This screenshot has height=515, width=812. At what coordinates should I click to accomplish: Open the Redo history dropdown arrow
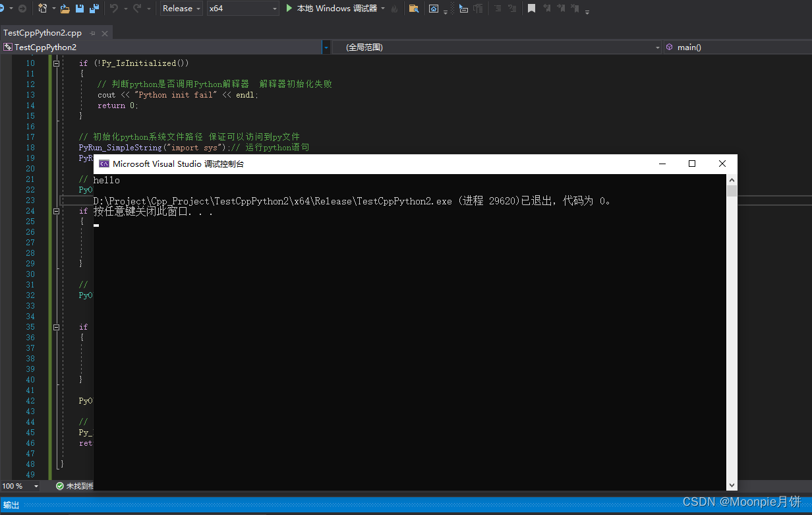[148, 9]
